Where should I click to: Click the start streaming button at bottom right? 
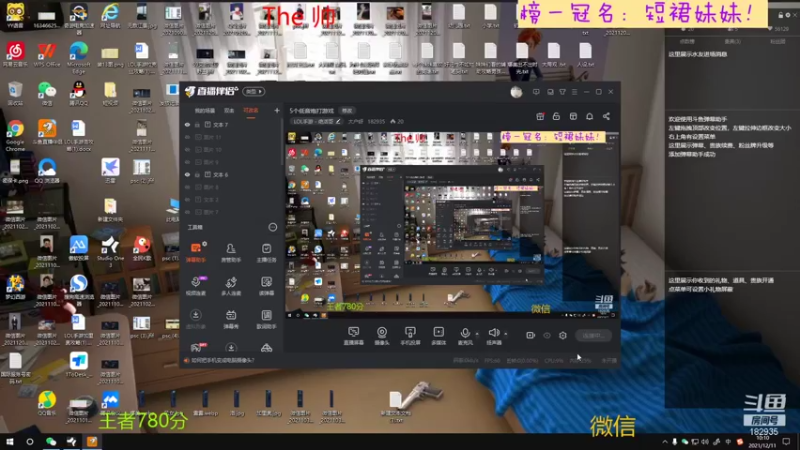pos(593,335)
